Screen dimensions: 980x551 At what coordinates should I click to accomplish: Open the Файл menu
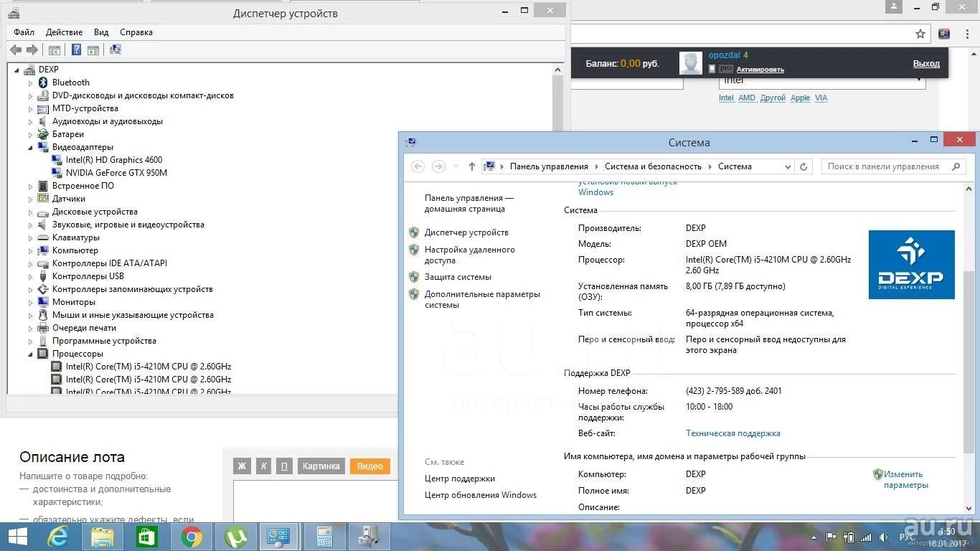(24, 32)
